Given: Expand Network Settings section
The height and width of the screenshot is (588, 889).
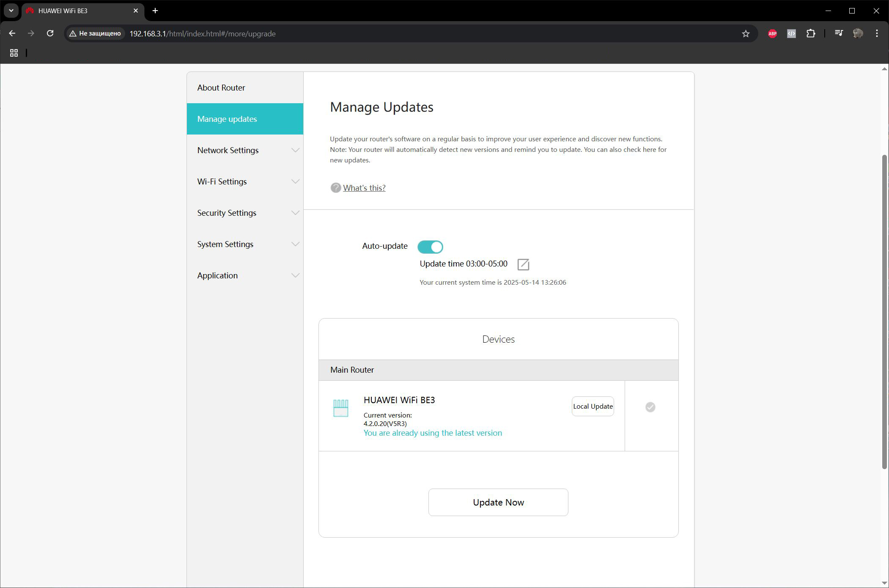Looking at the screenshot, I should click(x=245, y=150).
